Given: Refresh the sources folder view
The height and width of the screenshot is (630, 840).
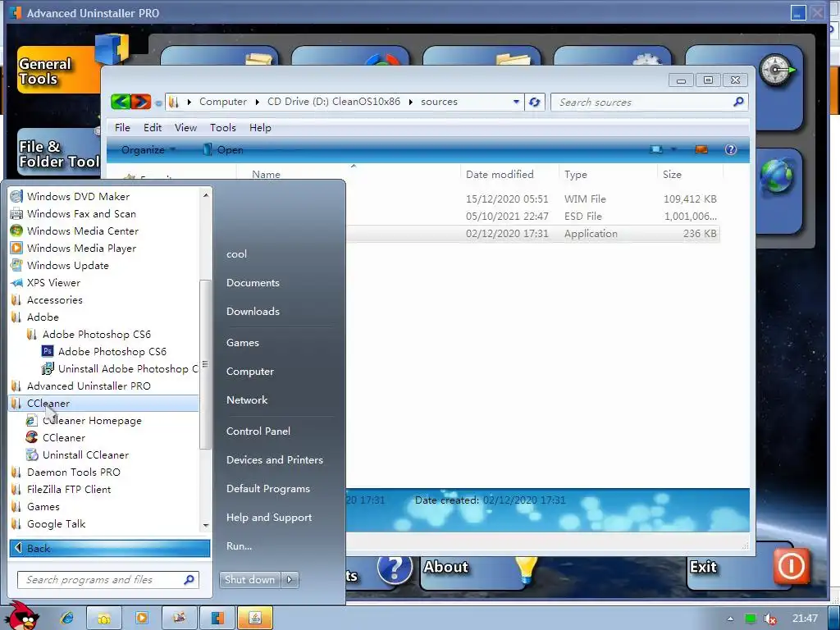Looking at the screenshot, I should coord(535,102).
